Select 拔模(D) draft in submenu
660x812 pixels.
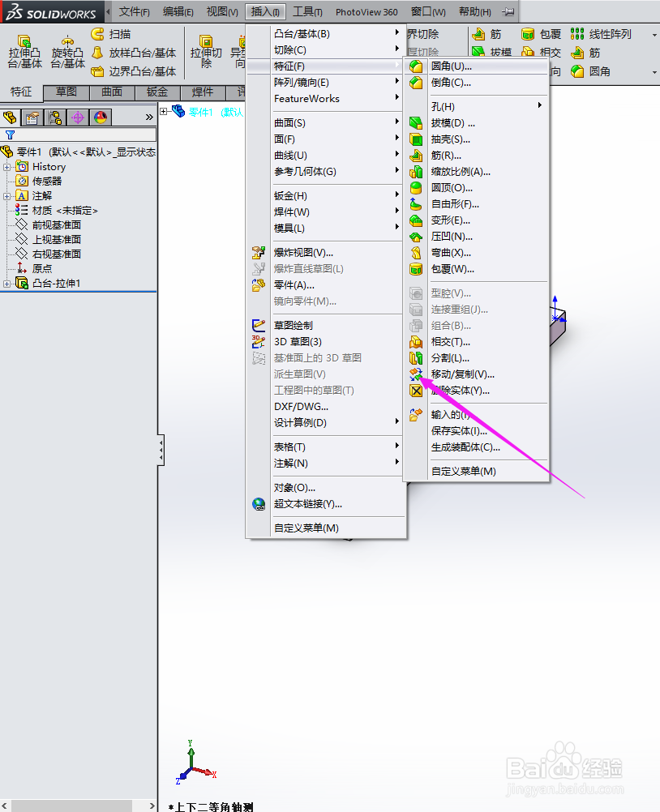click(x=476, y=122)
